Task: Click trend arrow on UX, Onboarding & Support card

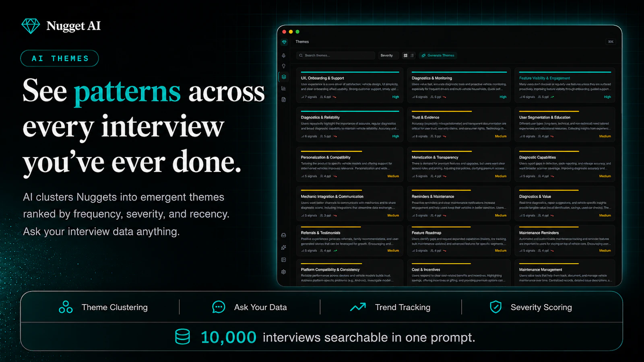Action: pyautogui.click(x=334, y=97)
